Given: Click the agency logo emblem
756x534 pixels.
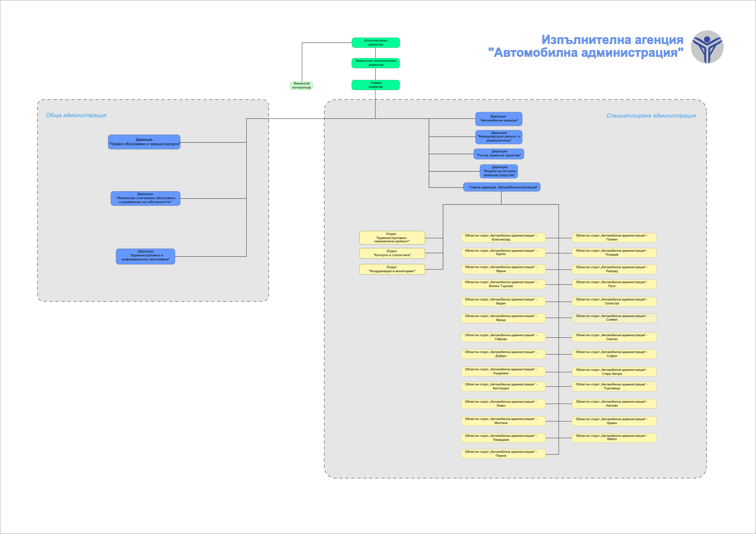Looking at the screenshot, I should 707,47.
